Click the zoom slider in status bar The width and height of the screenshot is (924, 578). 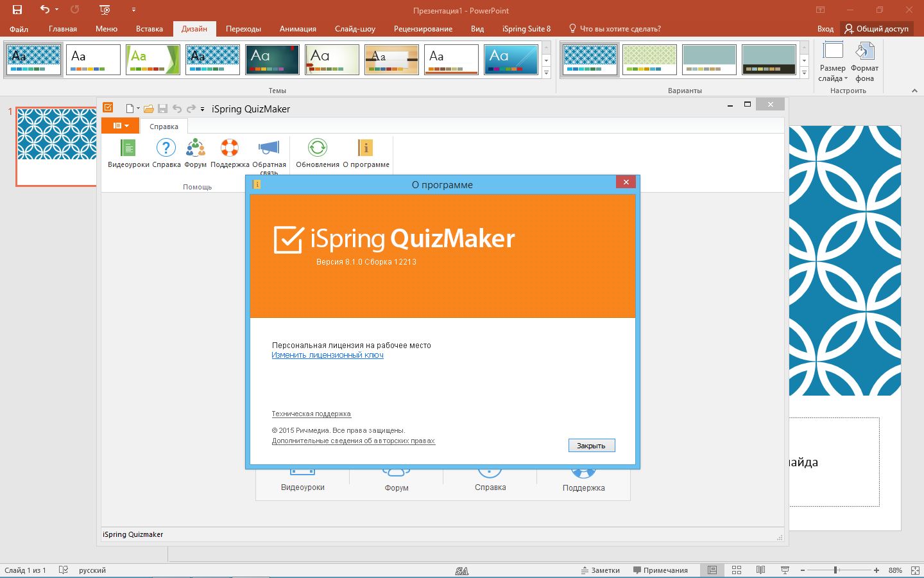pos(839,570)
